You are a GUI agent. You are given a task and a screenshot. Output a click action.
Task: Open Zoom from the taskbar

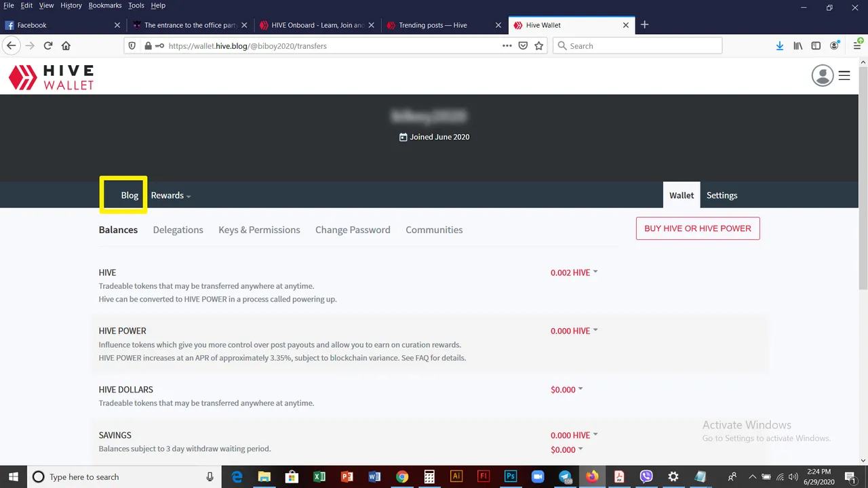click(x=538, y=476)
